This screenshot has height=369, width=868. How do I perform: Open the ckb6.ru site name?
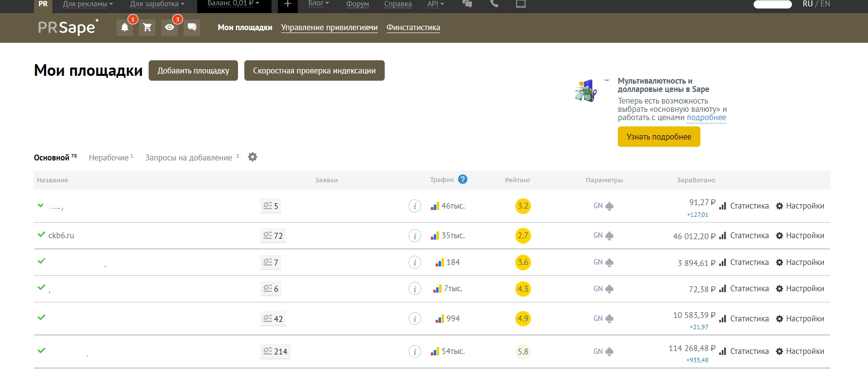tap(61, 235)
